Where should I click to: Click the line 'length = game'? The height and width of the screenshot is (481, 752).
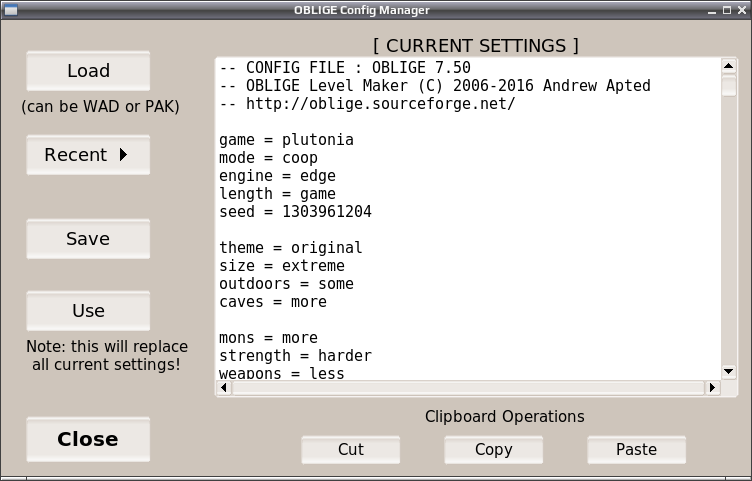click(277, 194)
